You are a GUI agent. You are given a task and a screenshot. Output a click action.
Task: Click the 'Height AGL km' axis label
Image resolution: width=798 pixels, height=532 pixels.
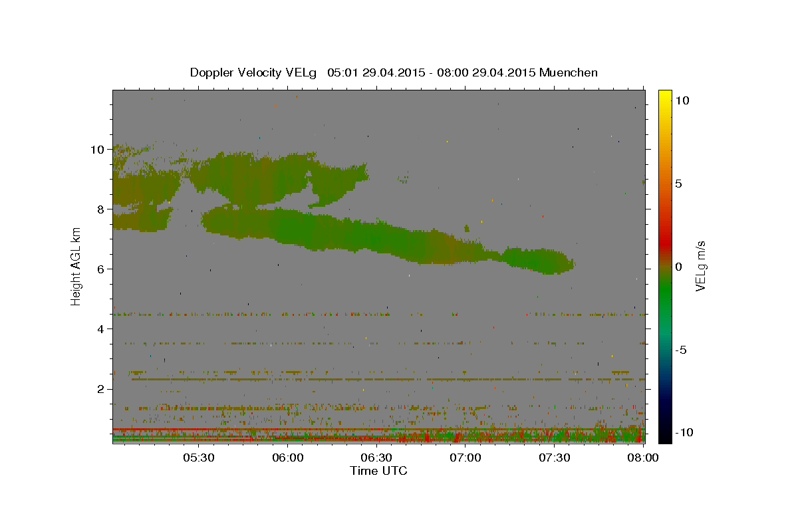(76, 265)
